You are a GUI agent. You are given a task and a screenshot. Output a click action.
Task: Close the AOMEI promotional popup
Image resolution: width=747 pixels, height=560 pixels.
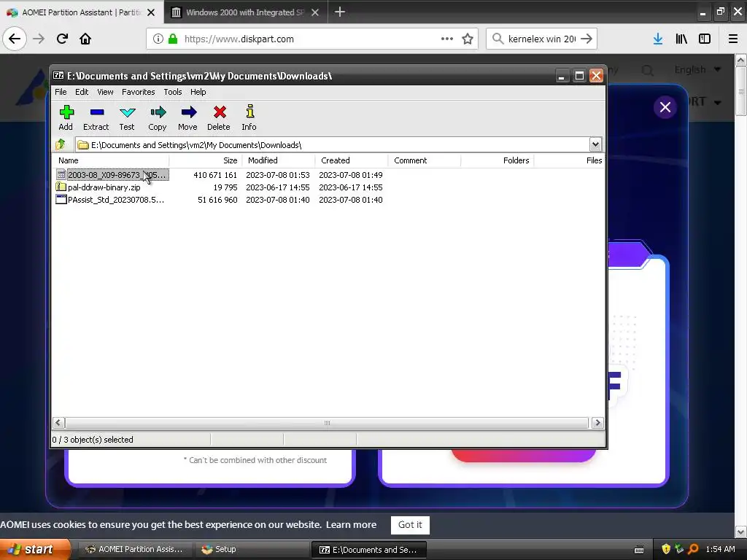[x=665, y=107]
